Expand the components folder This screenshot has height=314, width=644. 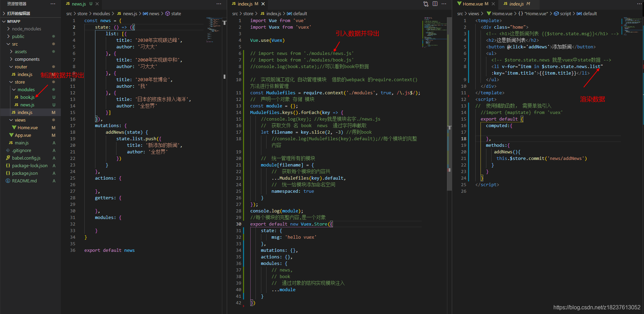pos(27,59)
